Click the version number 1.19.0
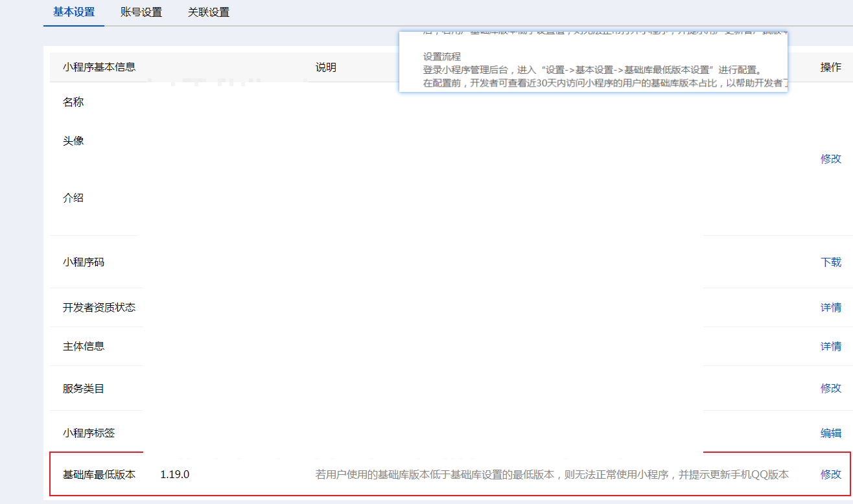The width and height of the screenshot is (853, 504). 174,474
